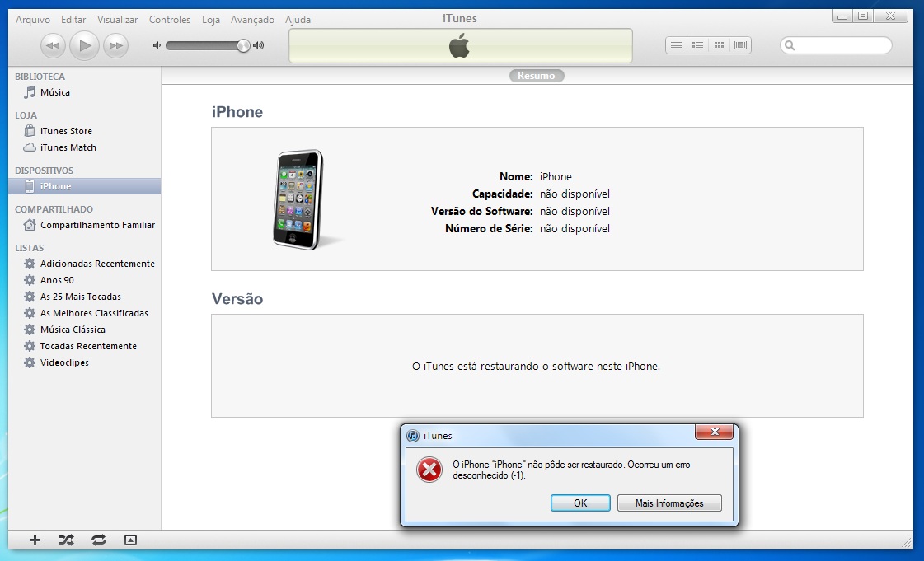Screen dimensions: 924x561
Task: Toggle shuffle playback
Action: [67, 540]
